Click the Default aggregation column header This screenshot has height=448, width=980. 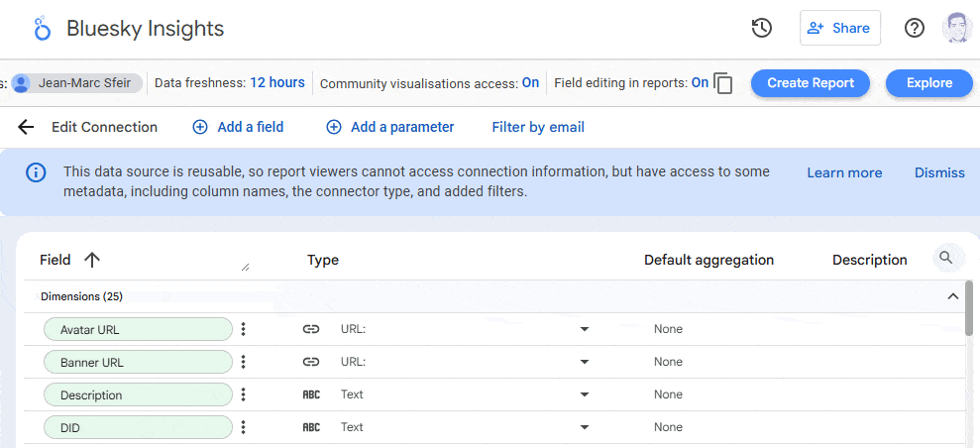point(708,260)
